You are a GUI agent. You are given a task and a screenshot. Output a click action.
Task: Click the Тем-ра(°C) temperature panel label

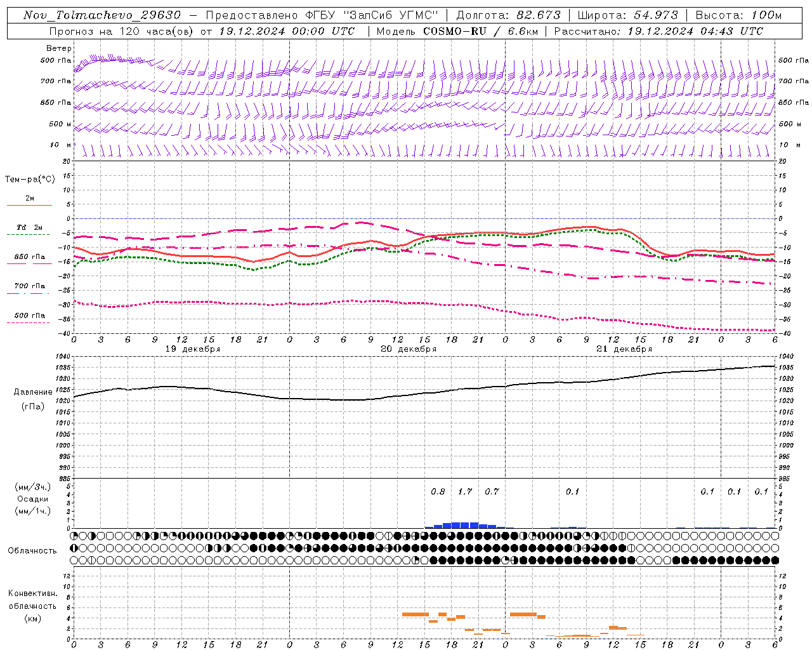(30, 179)
